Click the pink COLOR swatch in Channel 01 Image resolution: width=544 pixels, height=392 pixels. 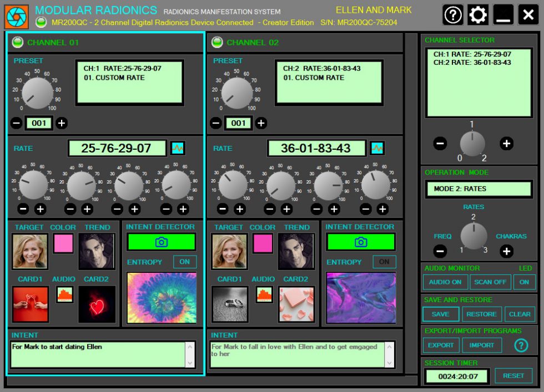[x=63, y=243]
